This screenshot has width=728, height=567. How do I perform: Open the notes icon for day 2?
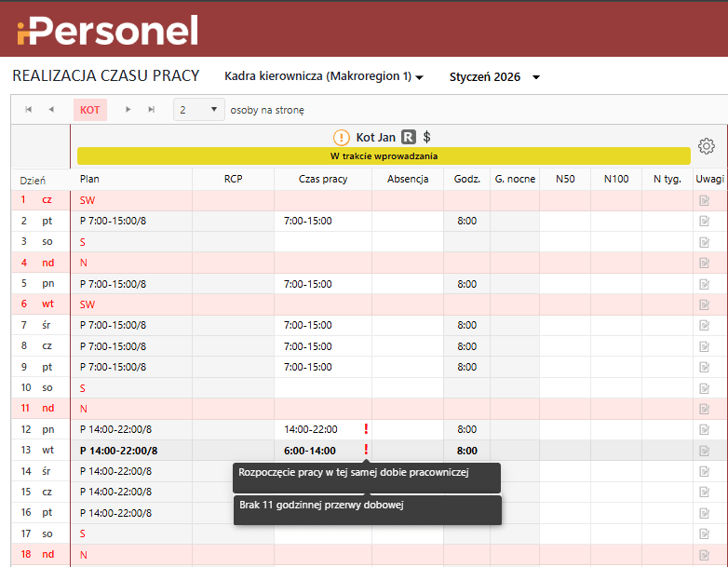pyautogui.click(x=705, y=222)
